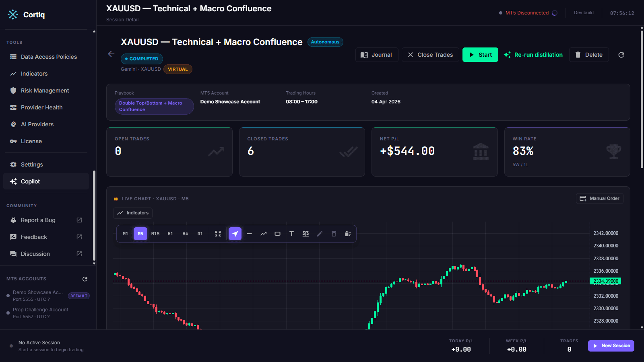Click the clear all drawings icon

(348, 234)
